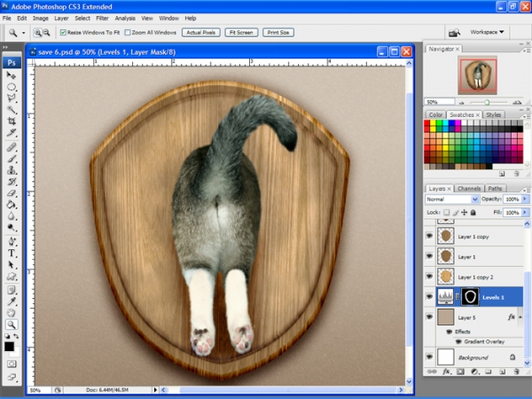Hide the Background layer
This screenshot has height=399, width=532.
(429, 357)
